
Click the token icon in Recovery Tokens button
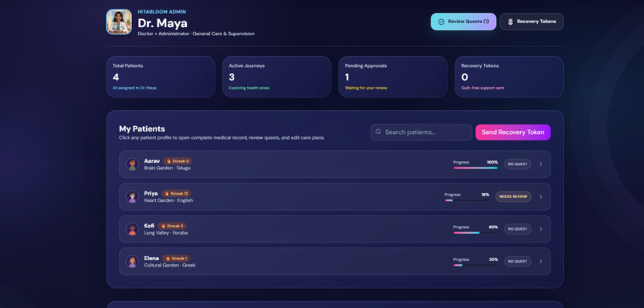511,22
